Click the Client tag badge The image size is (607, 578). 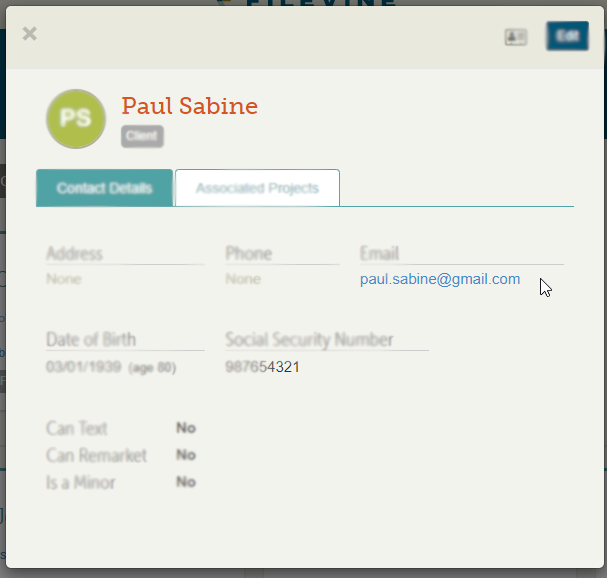(142, 136)
